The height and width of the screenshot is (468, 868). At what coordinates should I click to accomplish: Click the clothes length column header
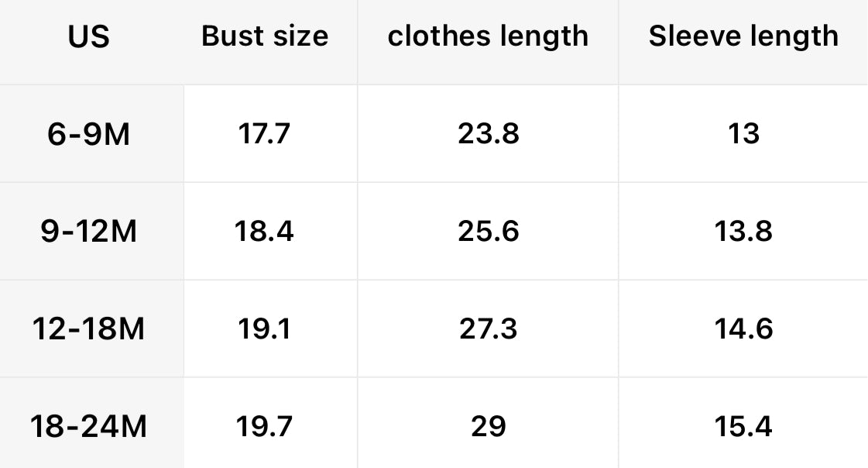[488, 36]
